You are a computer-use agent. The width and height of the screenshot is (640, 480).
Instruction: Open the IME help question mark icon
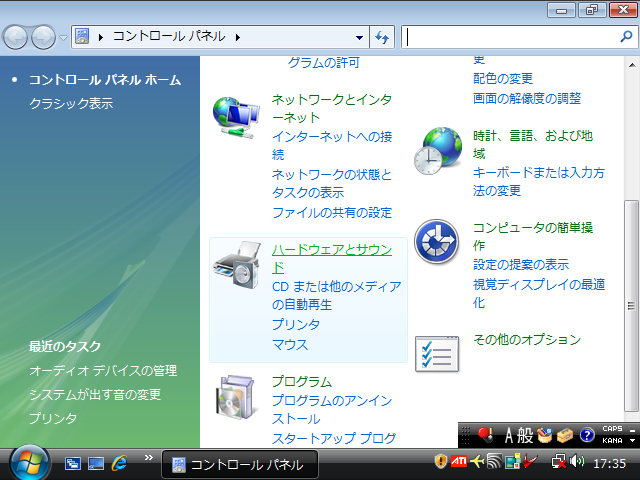pyautogui.click(x=587, y=435)
